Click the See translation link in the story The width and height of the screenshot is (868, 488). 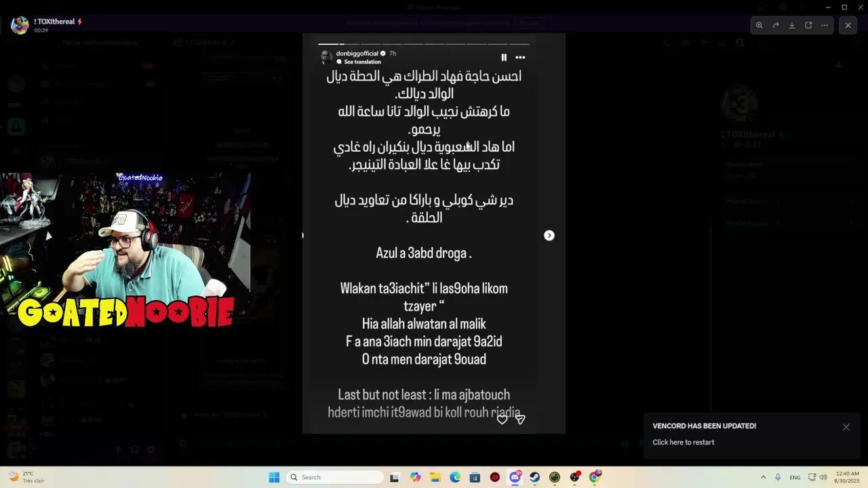(362, 62)
